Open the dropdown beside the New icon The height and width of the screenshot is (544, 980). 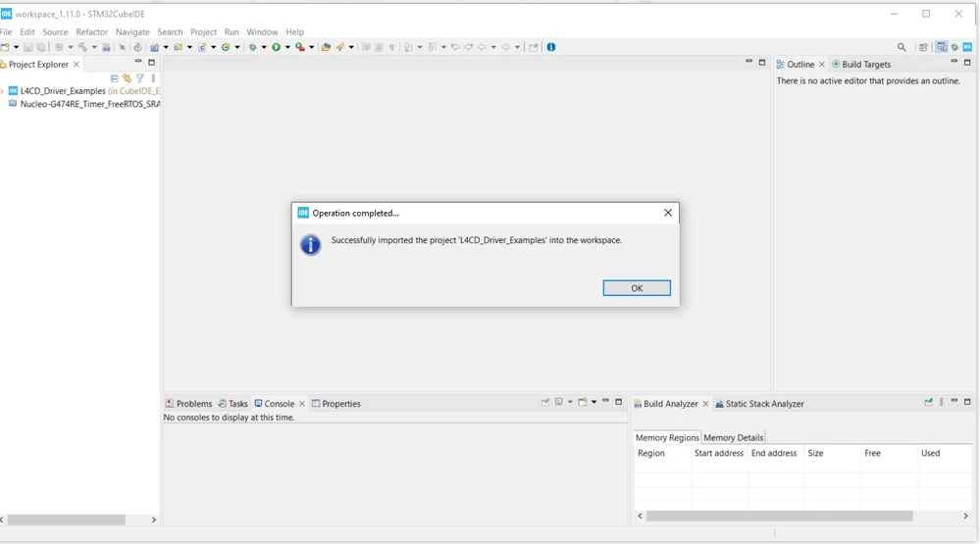[17, 47]
